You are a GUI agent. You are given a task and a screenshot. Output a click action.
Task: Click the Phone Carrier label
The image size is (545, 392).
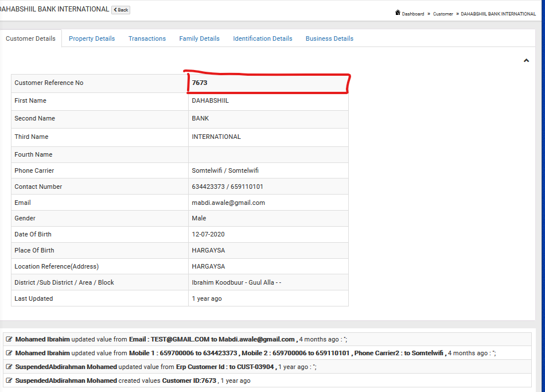(34, 170)
